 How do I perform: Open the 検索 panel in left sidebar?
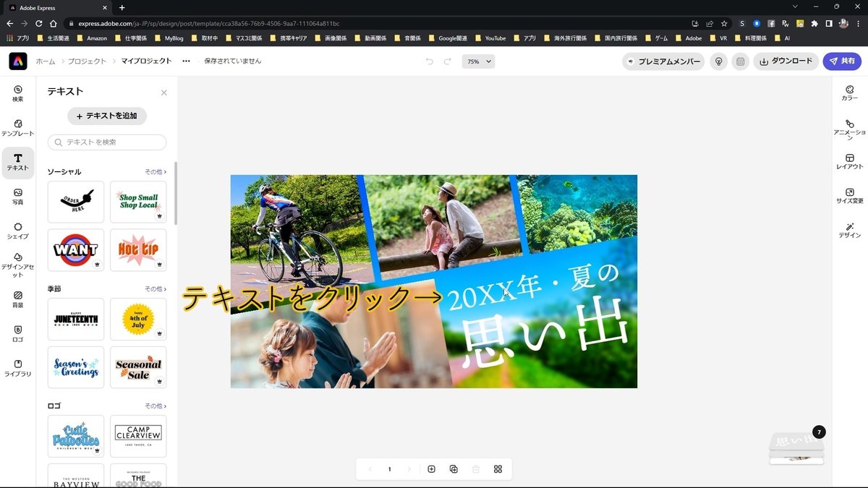pyautogui.click(x=18, y=93)
